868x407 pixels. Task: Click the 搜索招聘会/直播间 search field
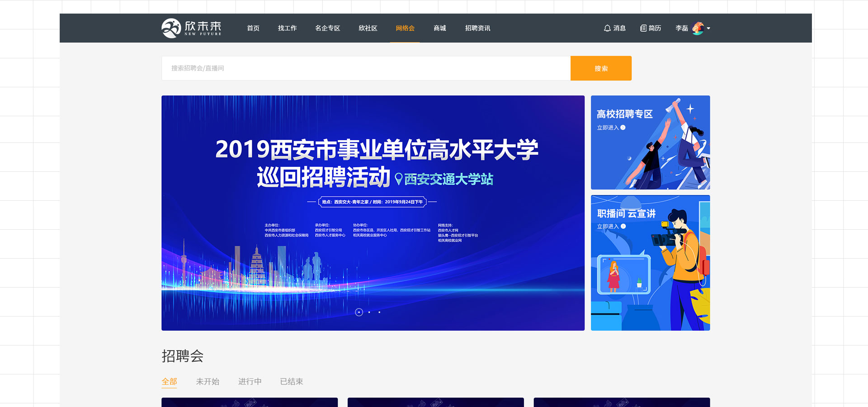coord(365,68)
